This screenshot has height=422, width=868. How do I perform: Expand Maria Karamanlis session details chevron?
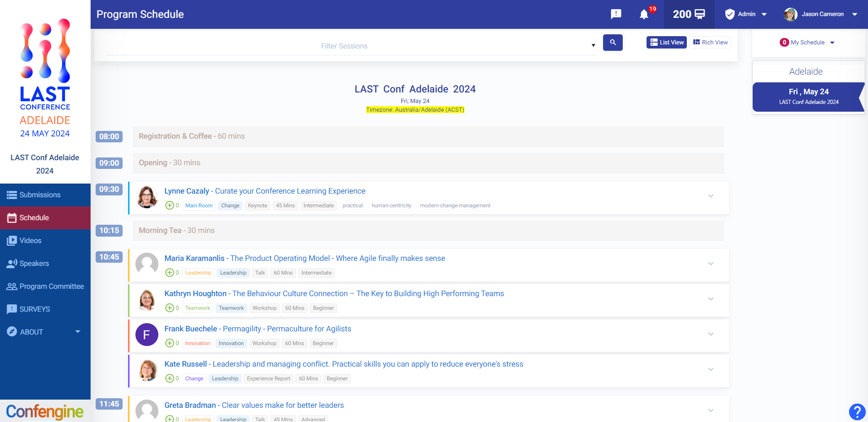click(x=711, y=264)
